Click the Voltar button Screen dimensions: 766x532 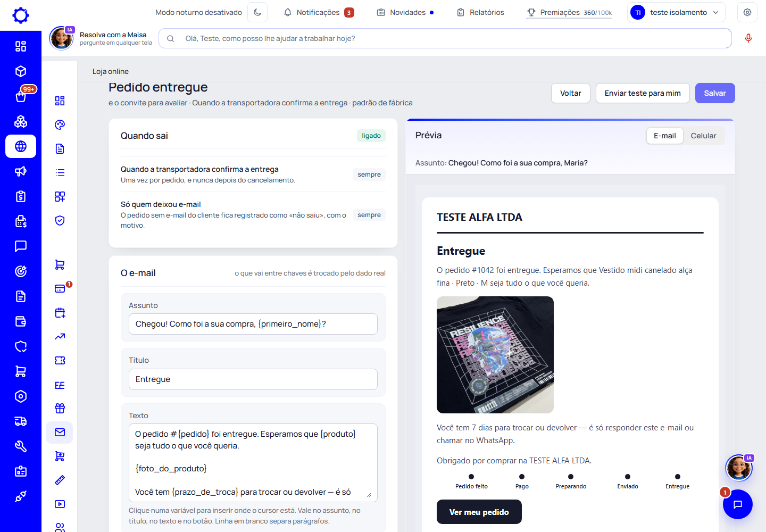[x=571, y=93]
